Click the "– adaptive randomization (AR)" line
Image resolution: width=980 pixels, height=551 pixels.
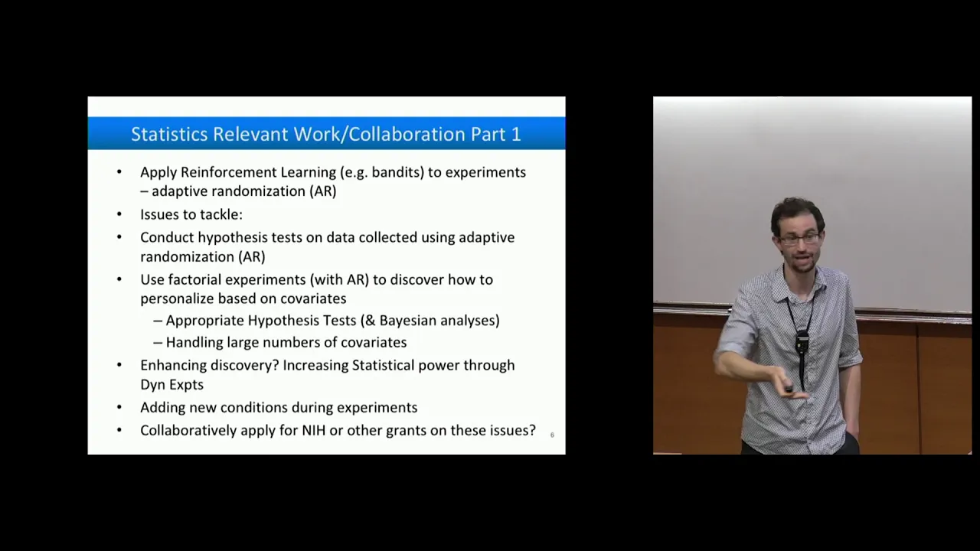point(238,191)
